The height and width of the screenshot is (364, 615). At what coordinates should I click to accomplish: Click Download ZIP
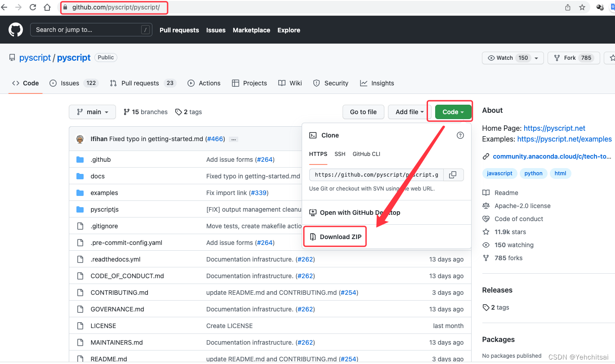coord(335,237)
